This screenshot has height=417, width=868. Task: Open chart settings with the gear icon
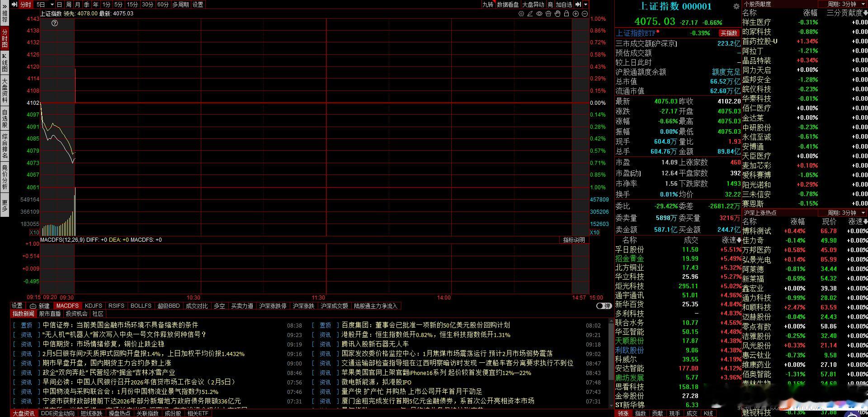521,14
